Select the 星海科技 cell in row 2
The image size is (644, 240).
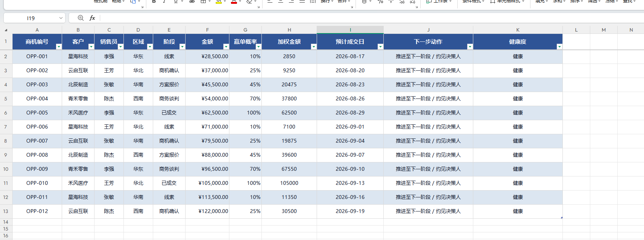tap(78, 56)
